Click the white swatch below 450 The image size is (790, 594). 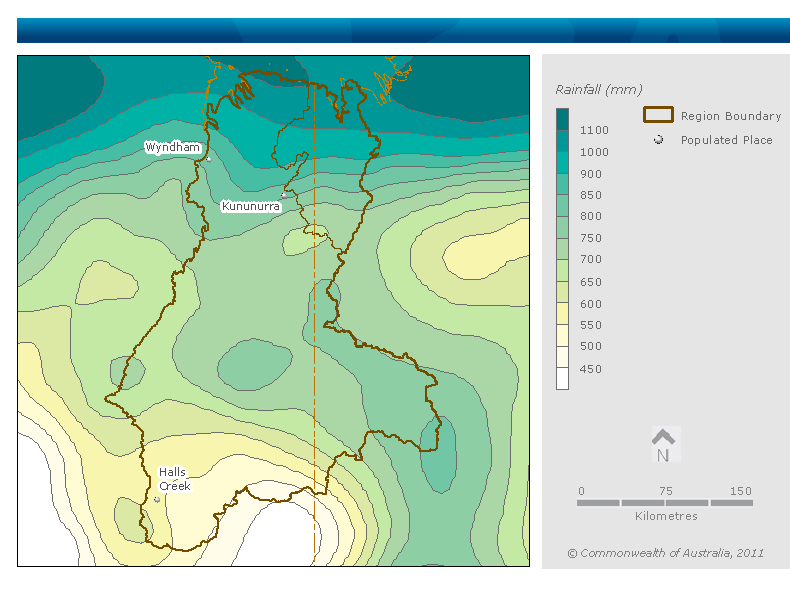coord(562,378)
